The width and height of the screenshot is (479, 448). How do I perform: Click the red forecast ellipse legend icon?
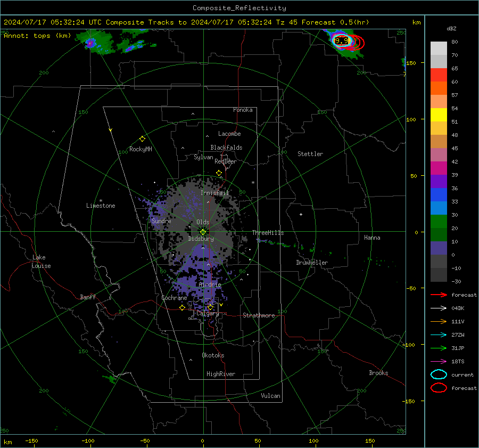point(439,388)
